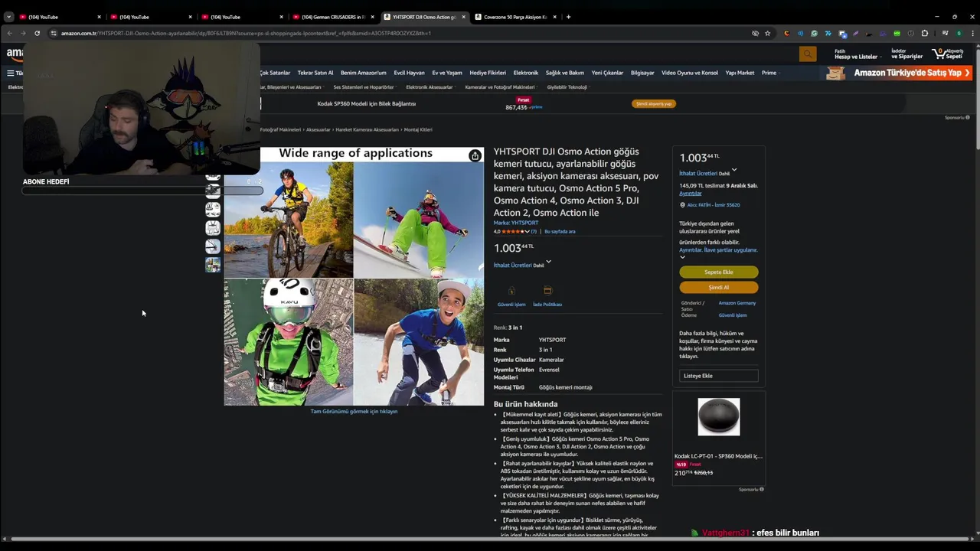
Task: Select the last product thumbnail with collage
Action: (213, 265)
